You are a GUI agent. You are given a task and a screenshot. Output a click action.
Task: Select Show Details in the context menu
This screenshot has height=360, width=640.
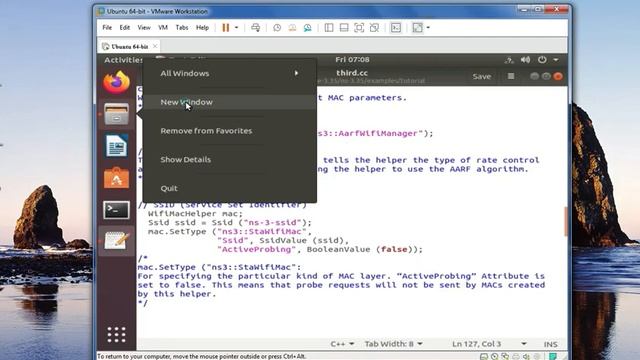tap(230, 159)
